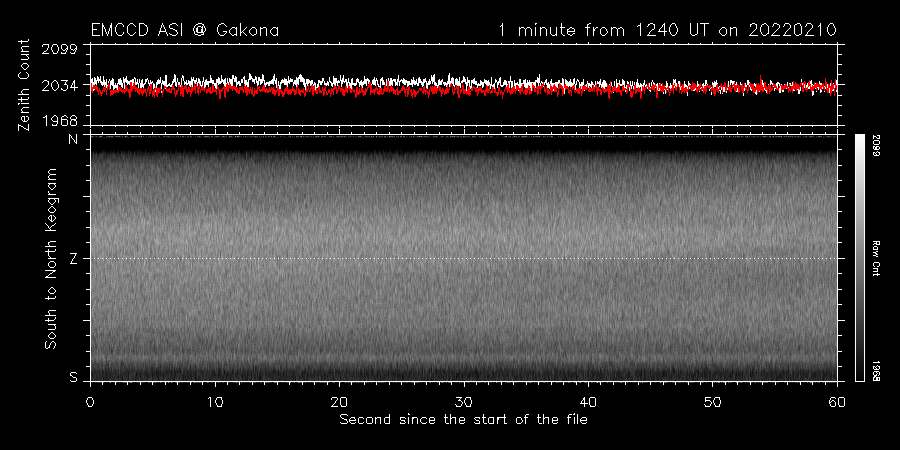Screen dimensions: 900x450
Task: Click the grayscale color bar
Action: point(859,258)
